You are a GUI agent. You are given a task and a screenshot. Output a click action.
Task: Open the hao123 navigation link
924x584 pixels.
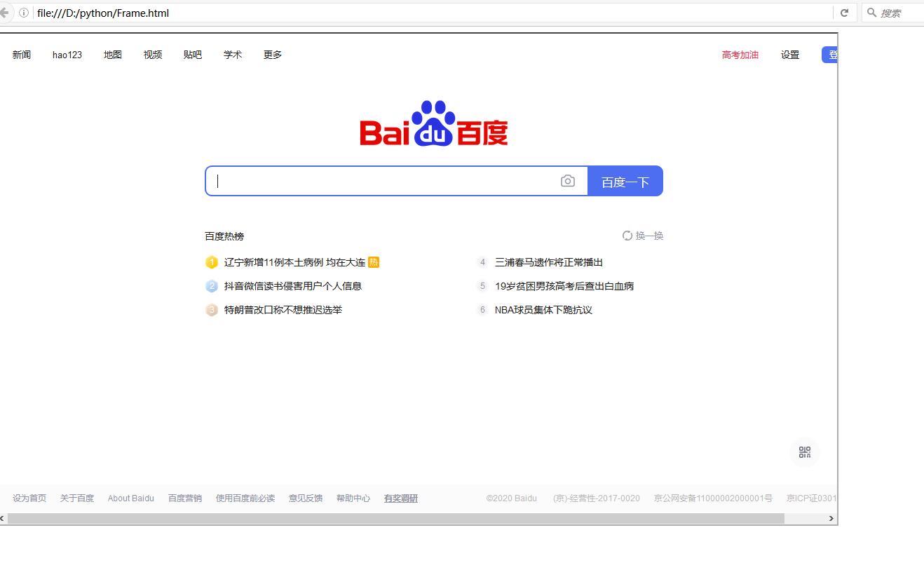67,55
